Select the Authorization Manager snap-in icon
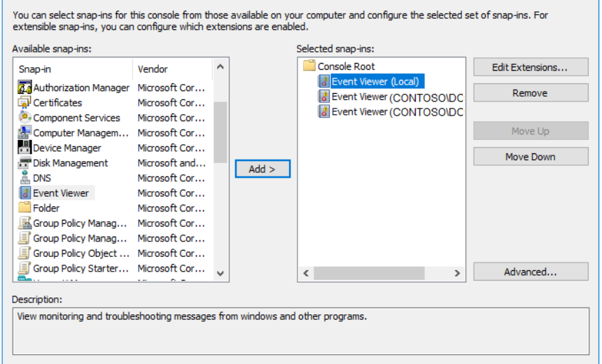Viewport: 602px width, 364px height. coord(24,87)
